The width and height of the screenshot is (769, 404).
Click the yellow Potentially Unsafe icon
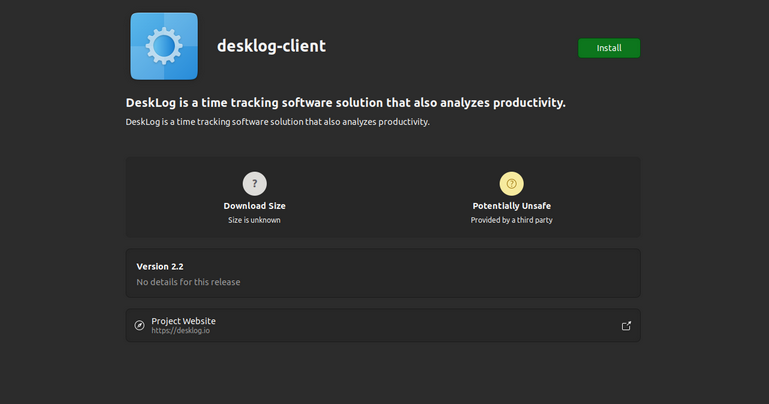point(512,183)
